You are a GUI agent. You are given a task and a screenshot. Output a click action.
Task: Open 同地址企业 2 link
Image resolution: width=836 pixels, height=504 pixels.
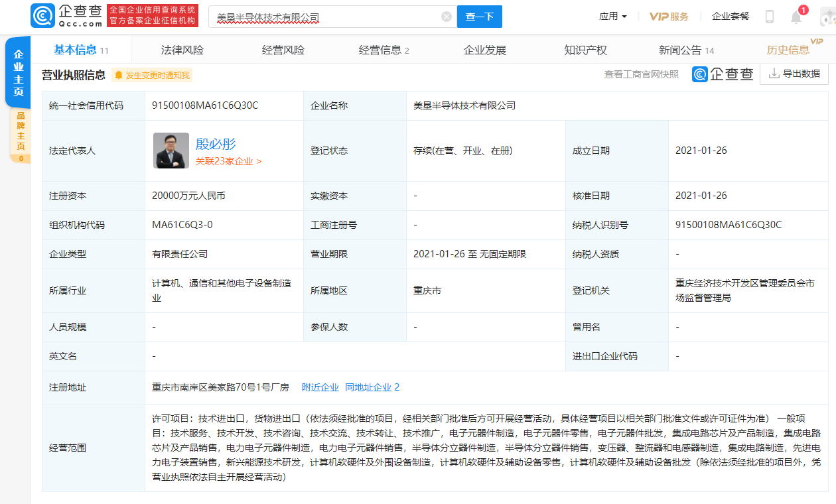coord(372,387)
